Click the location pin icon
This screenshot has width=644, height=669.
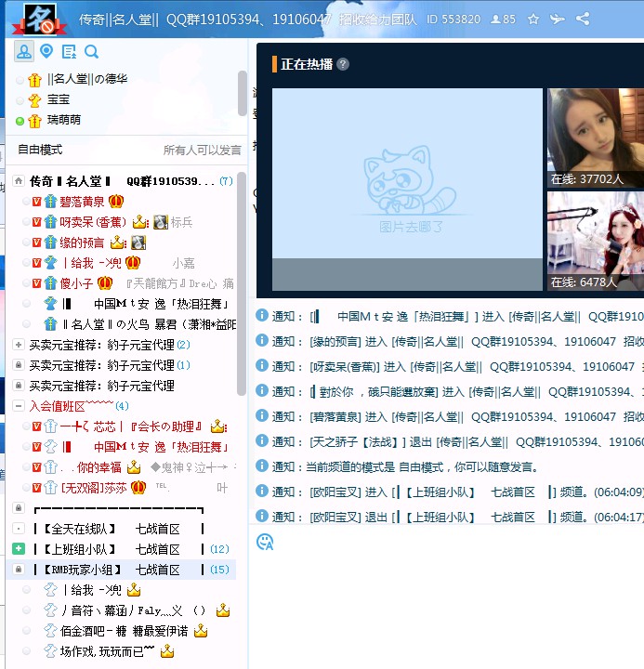coord(46,51)
